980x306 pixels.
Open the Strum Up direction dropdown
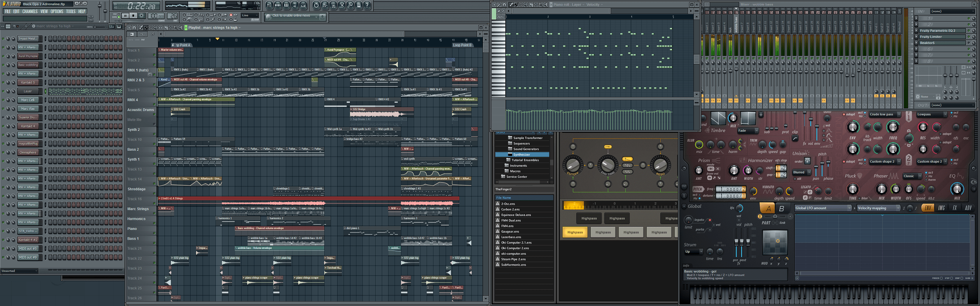pyautogui.click(x=693, y=252)
